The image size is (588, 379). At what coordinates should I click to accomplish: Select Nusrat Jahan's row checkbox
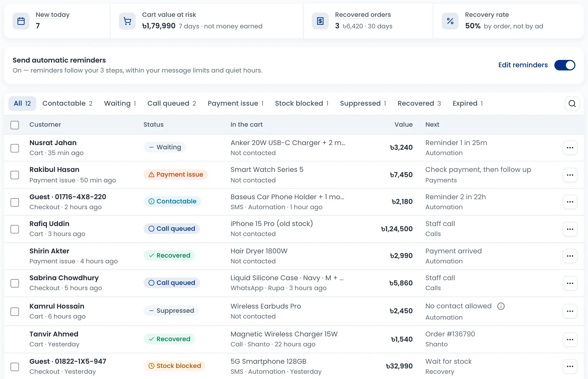[x=15, y=148]
